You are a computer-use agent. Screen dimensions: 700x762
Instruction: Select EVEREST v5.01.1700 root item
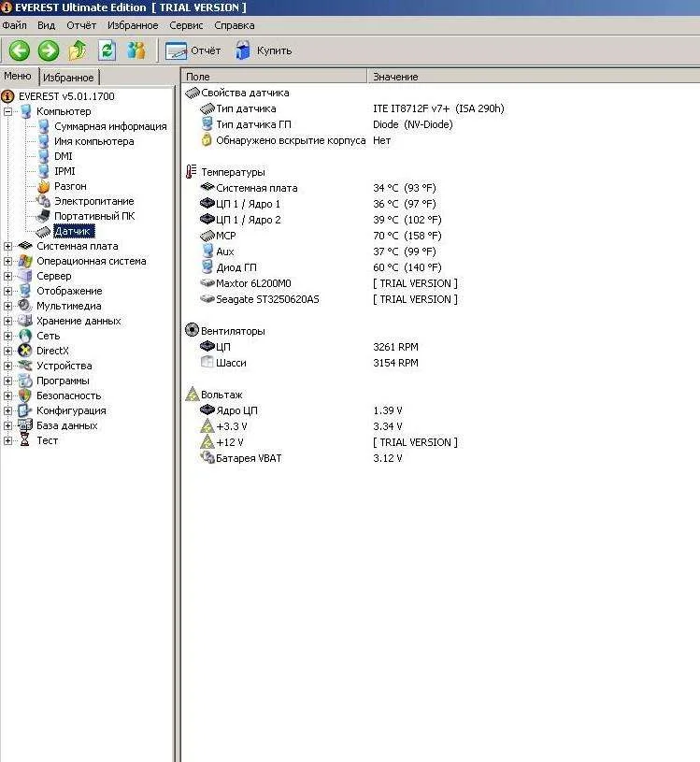click(x=66, y=96)
